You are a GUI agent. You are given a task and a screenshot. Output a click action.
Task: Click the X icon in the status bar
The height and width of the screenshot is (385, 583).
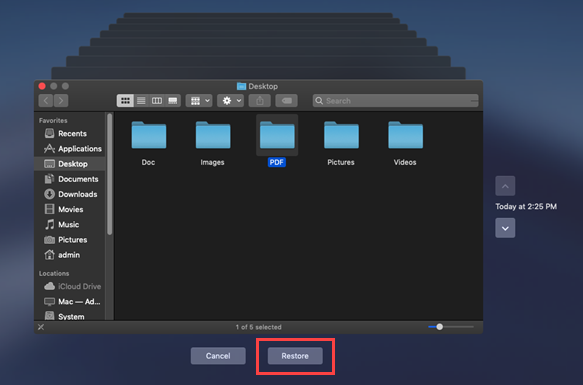(x=41, y=327)
